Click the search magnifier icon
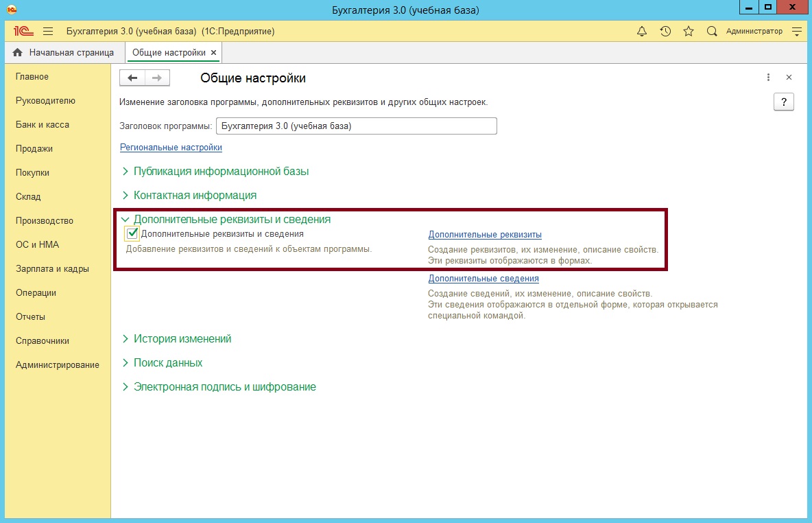Viewport: 812px width, 523px height. 712,32
